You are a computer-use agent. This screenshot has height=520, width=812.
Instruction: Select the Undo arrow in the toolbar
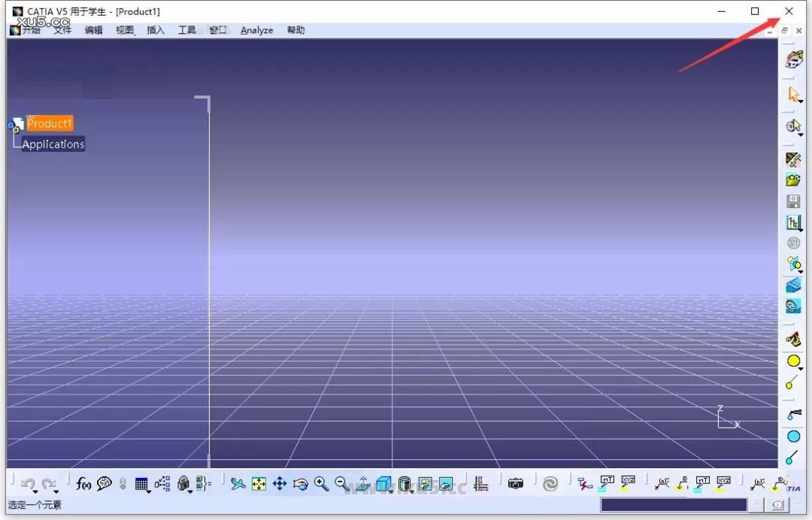pos(29,483)
